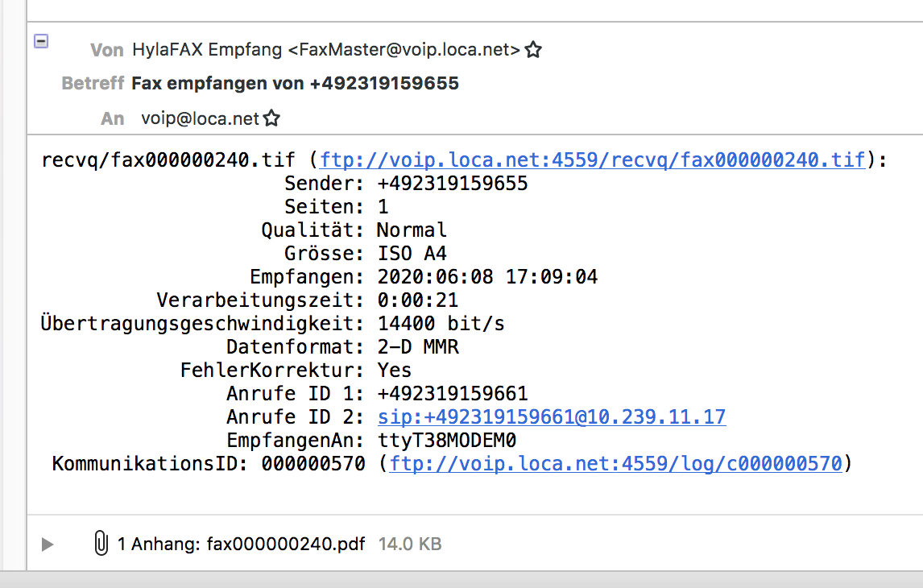The image size is (923, 588).
Task: Click the Sender number +492319159655 in body
Action: point(453,184)
